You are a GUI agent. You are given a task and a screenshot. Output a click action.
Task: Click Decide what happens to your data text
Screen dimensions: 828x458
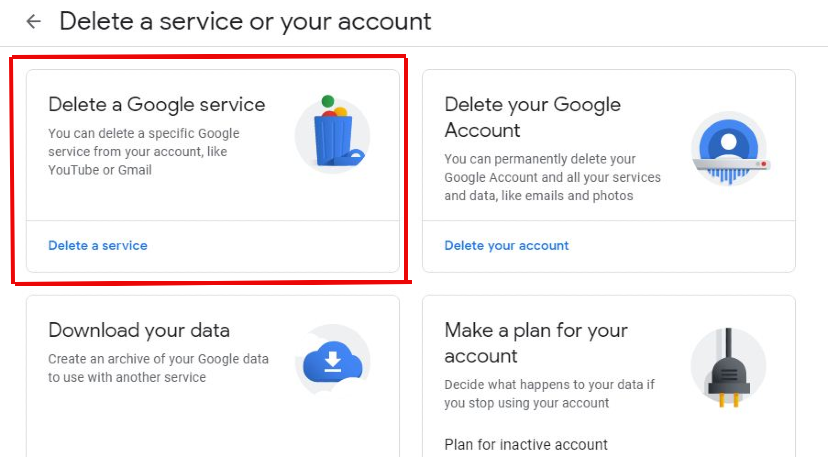pos(549,394)
